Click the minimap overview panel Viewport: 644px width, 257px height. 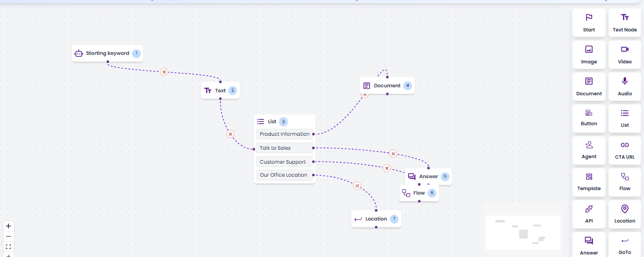pos(523,233)
